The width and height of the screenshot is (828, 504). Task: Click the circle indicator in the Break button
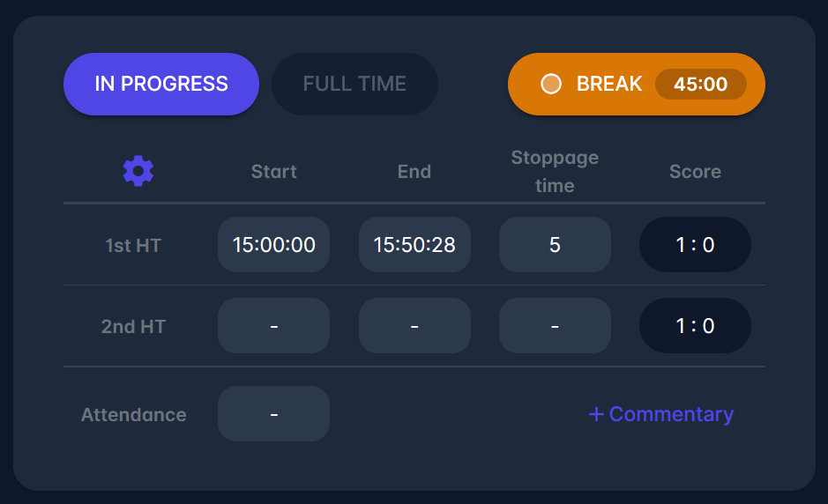coord(551,84)
